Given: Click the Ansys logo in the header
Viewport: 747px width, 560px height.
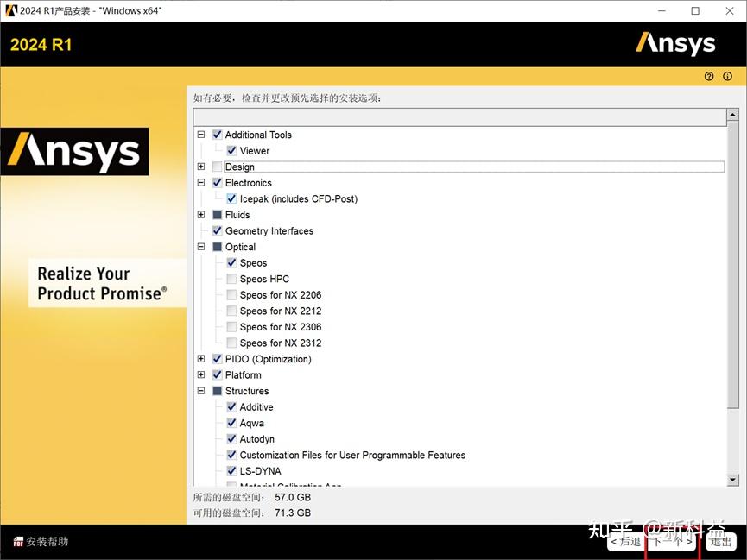Looking at the screenshot, I should [x=675, y=43].
